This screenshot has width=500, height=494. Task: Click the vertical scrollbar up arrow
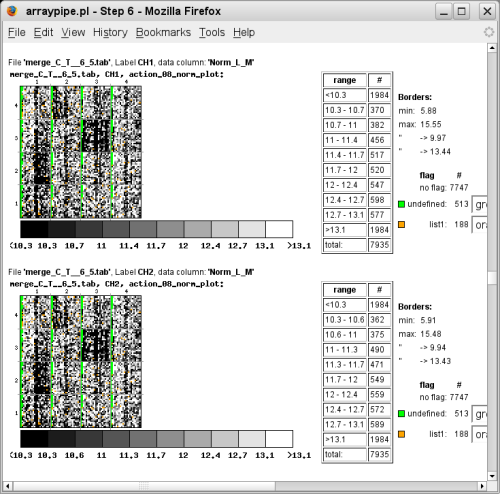[x=492, y=48]
